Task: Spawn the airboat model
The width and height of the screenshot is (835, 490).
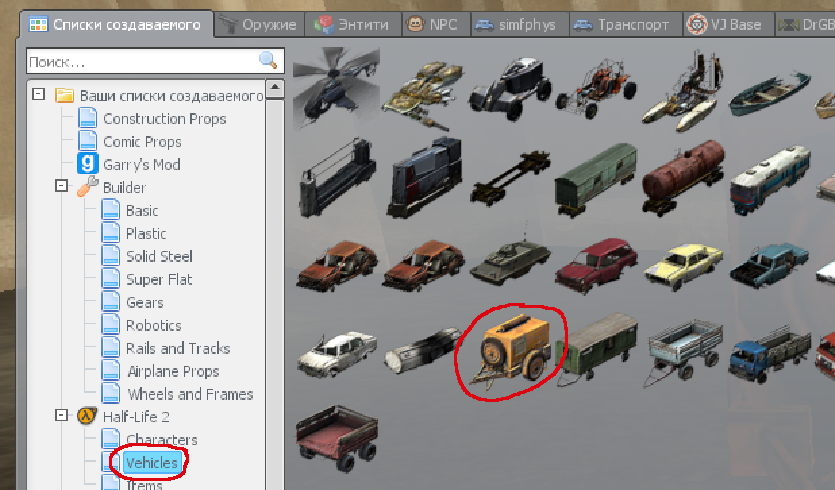Action: pyautogui.click(x=684, y=91)
